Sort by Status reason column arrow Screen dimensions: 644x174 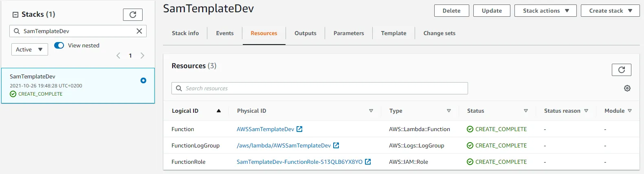click(586, 111)
